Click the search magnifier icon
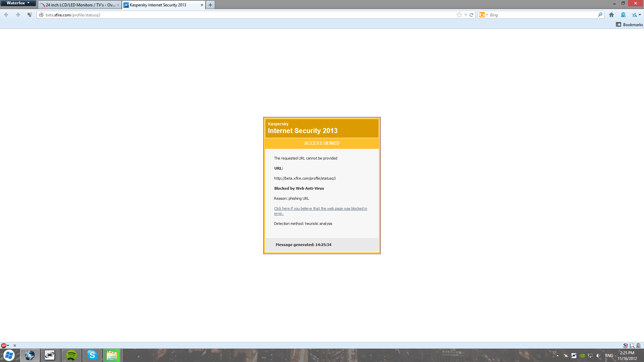Viewport: 644px width, 362px height. pos(600,15)
